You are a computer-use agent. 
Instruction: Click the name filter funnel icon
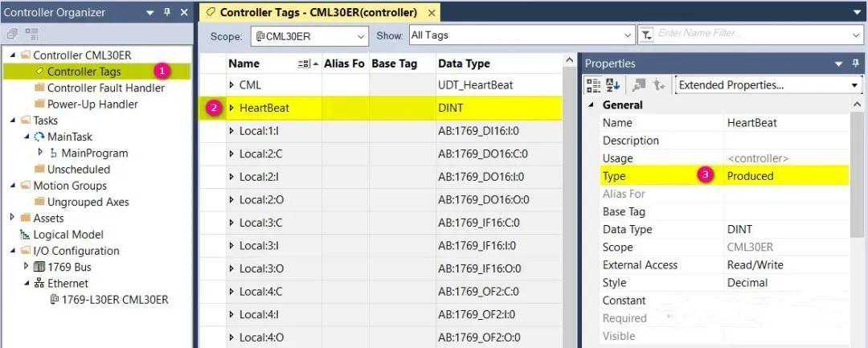pos(645,35)
